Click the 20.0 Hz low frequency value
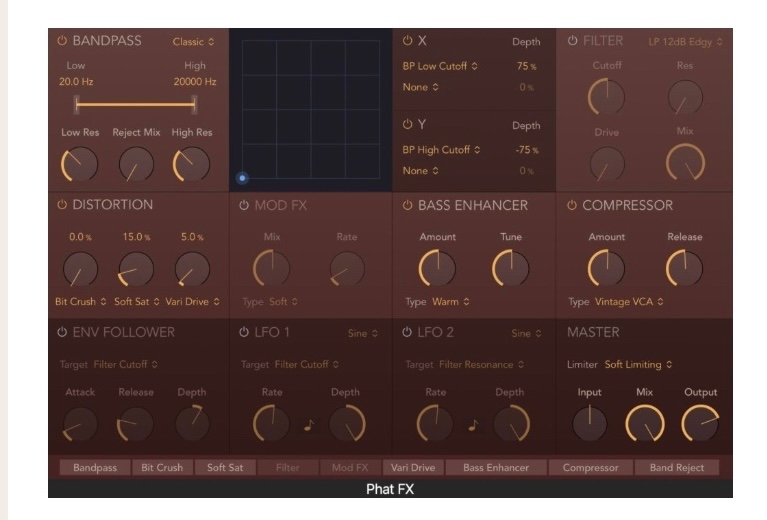The image size is (767, 520). click(x=76, y=82)
